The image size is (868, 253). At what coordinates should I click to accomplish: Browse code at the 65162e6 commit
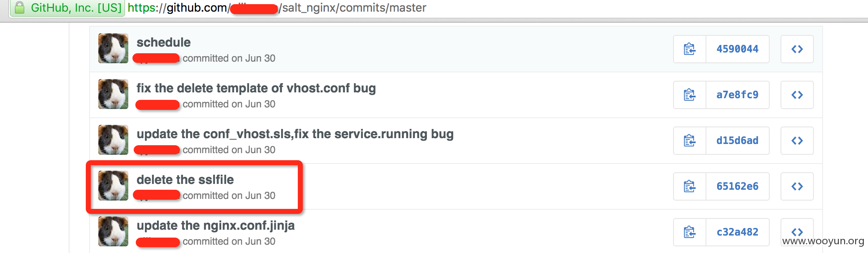[x=797, y=186]
